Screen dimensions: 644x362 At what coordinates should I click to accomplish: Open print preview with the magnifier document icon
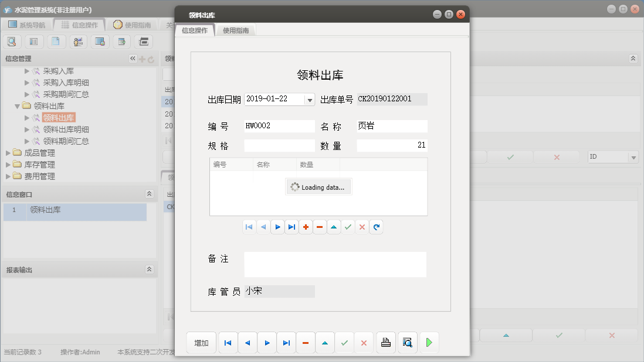pyautogui.click(x=408, y=343)
